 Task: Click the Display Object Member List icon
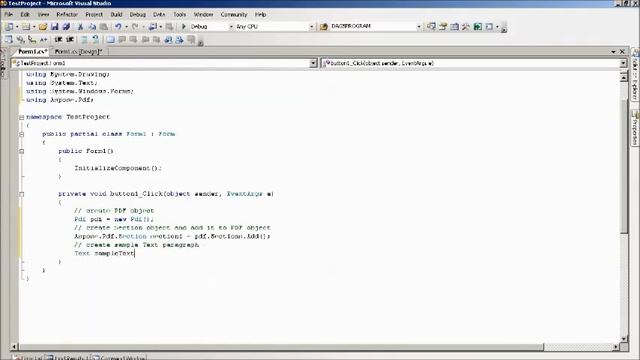9,40
